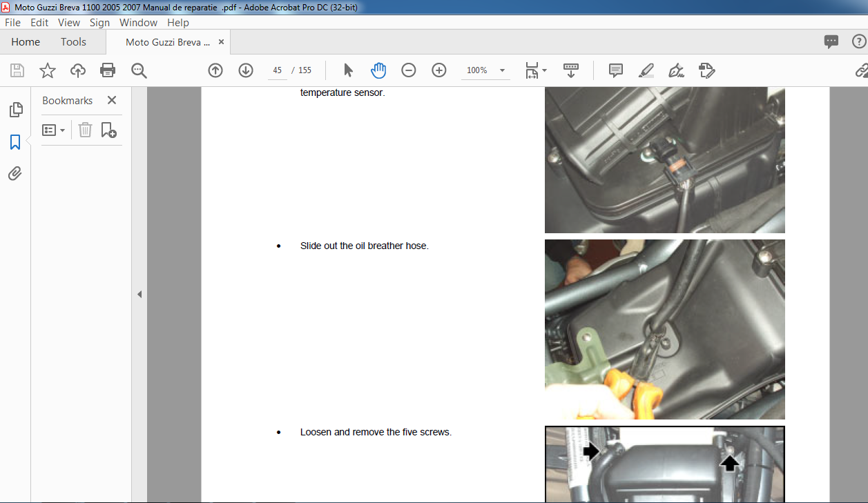Add file to starred favorites
The image size is (868, 503).
[x=48, y=70]
